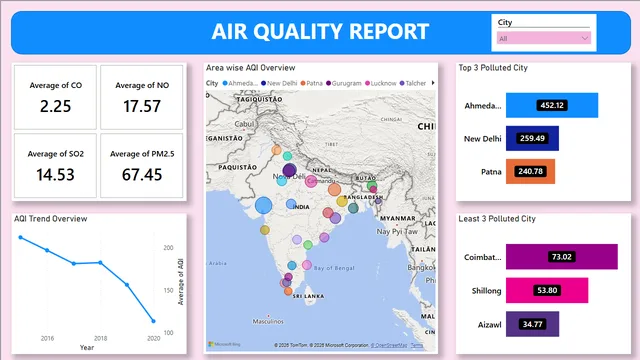Select New Delhi legend entry
Screen dimensions: 640x360
(279, 83)
